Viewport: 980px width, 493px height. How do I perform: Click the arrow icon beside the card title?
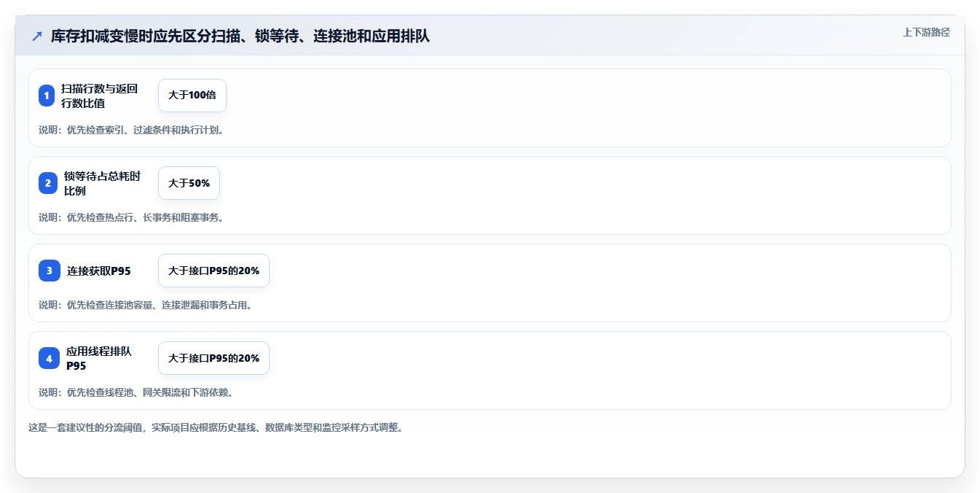37,36
